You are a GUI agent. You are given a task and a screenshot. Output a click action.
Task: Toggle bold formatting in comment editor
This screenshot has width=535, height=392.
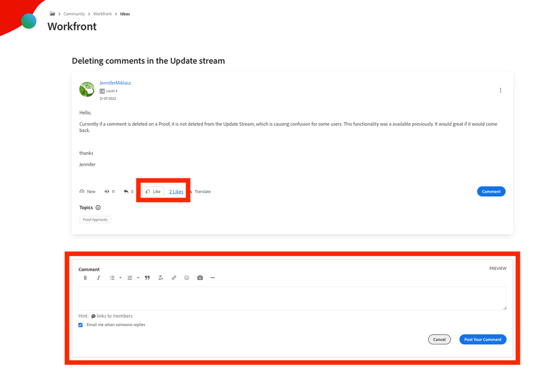(85, 278)
